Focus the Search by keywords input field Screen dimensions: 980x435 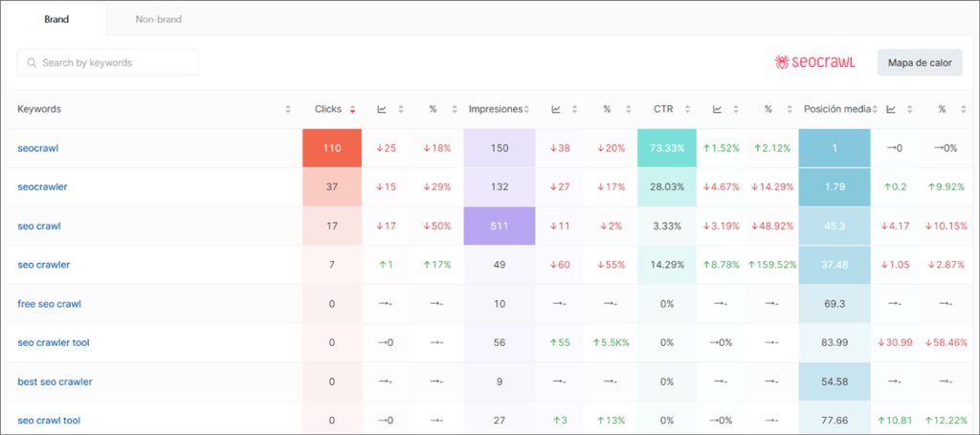click(x=115, y=63)
